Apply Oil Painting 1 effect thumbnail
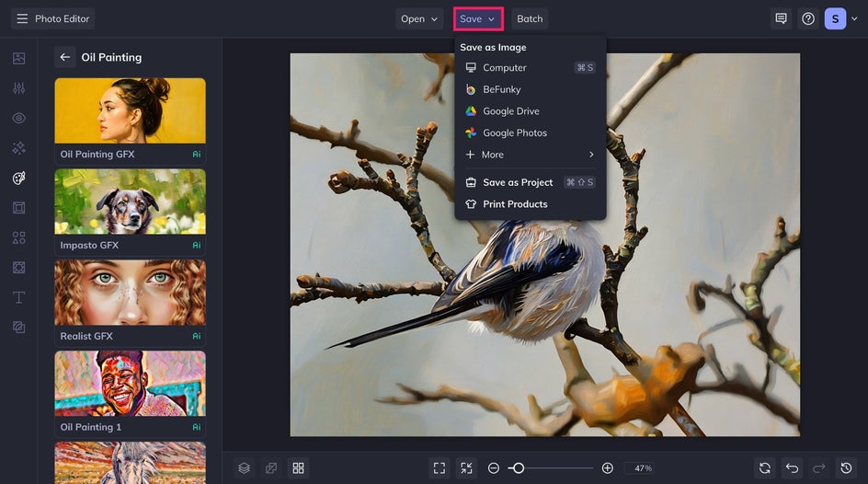This screenshot has height=484, width=868. 130,383
